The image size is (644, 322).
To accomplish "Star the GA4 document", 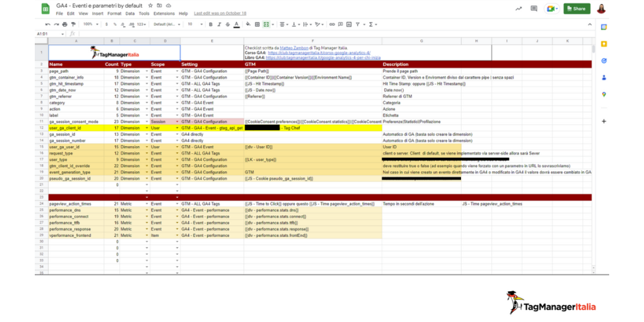I will tap(150, 6).
